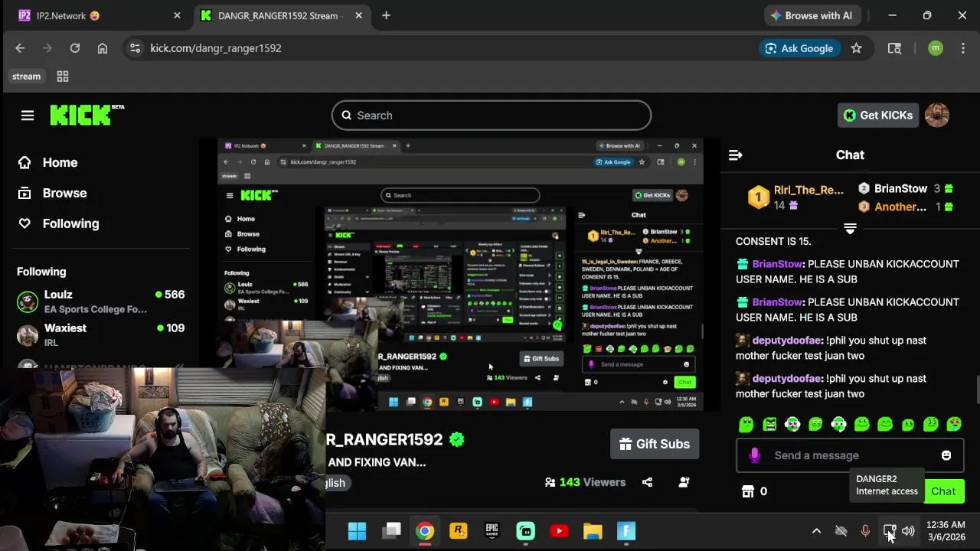Viewport: 980px width, 551px height.
Task: Click the crossed-out cloud tray icon
Action: (841, 531)
